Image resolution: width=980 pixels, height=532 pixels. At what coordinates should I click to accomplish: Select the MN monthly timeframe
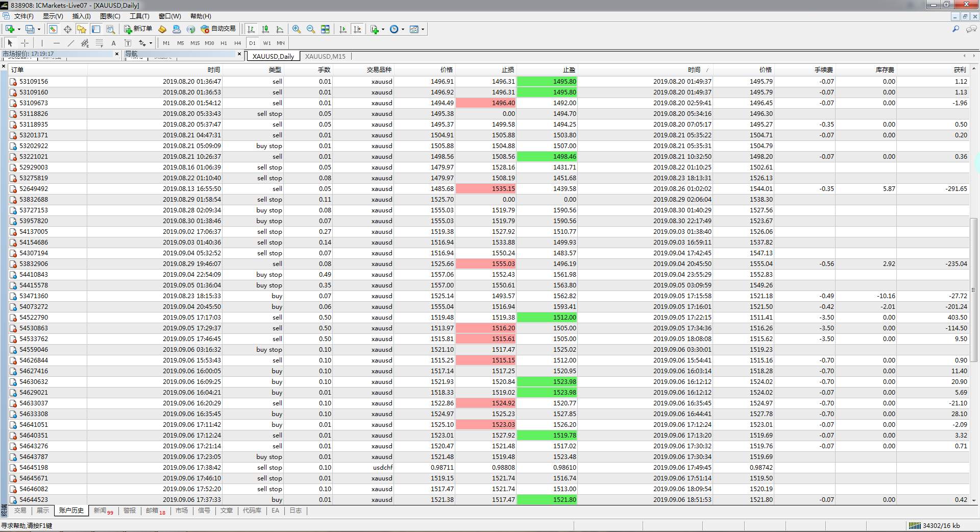tap(281, 43)
